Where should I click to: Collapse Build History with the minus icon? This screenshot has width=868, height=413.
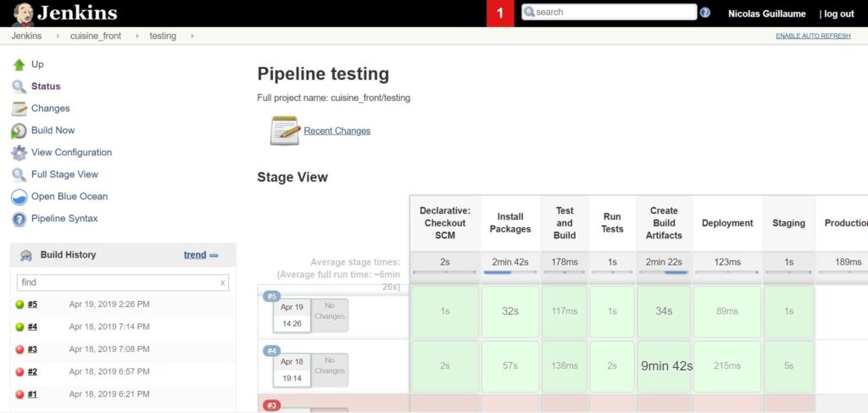pyautogui.click(x=214, y=255)
